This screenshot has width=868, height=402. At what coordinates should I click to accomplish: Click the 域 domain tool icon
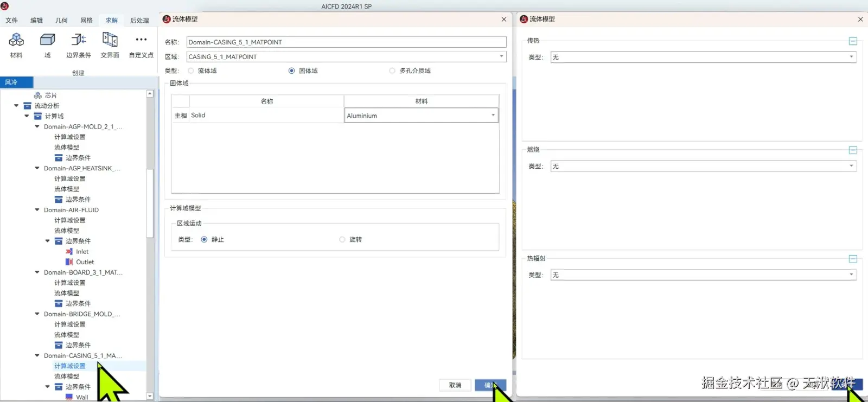[x=48, y=40]
